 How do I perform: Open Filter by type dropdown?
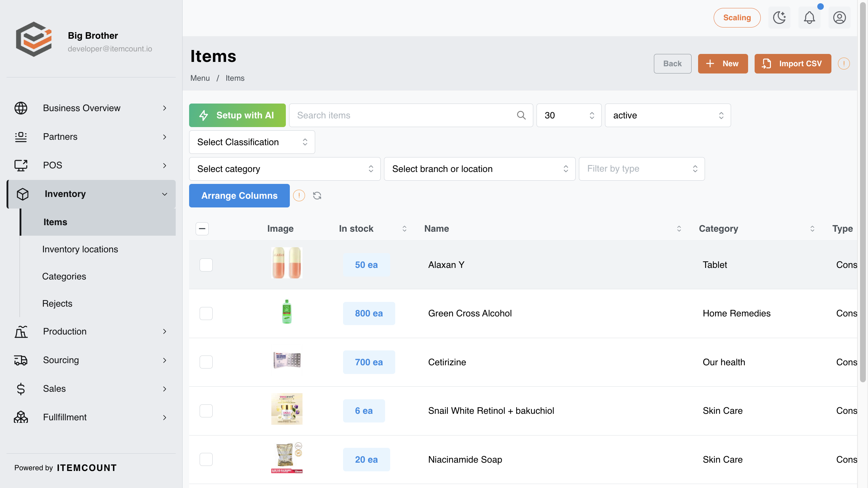pos(642,169)
